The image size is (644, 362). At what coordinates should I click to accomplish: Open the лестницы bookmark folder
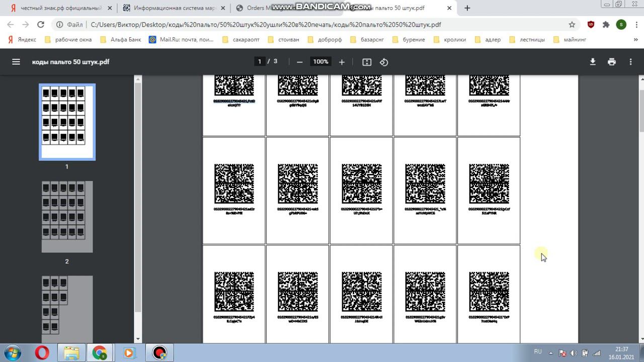pos(527,40)
